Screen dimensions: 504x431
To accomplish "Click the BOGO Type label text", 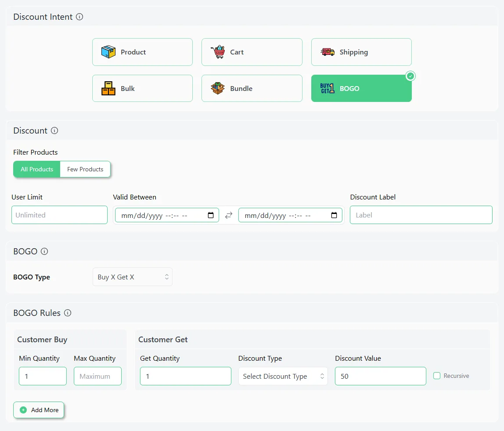I will 32,277.
